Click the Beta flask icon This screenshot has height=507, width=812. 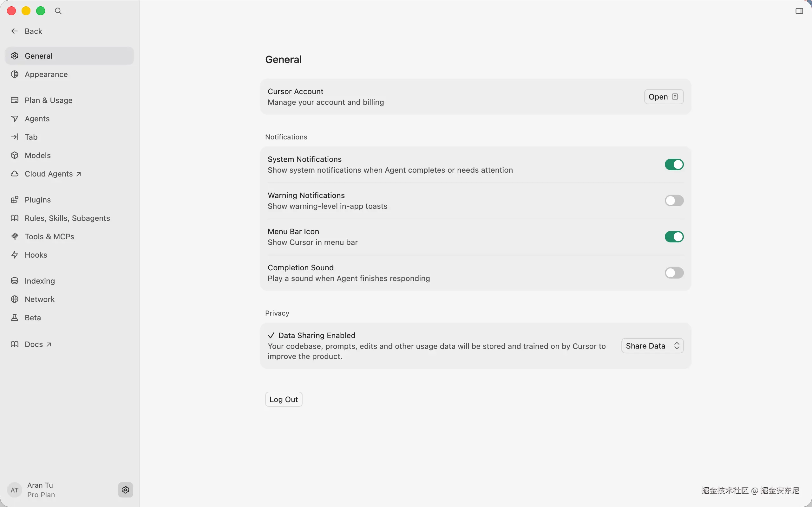14,318
